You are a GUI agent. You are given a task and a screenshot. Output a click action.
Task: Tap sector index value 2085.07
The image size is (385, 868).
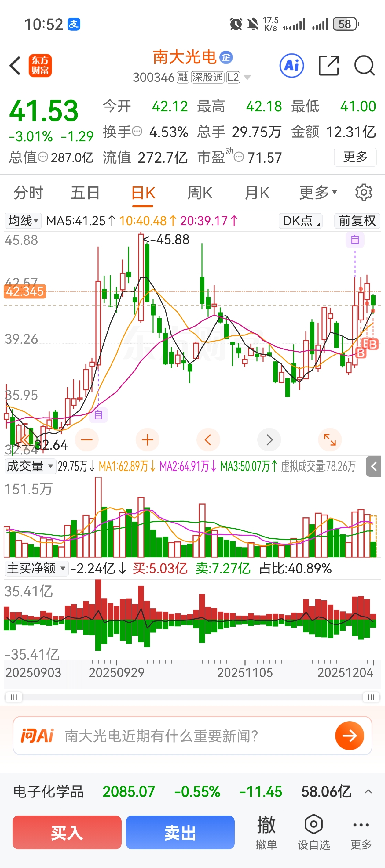coord(129,791)
